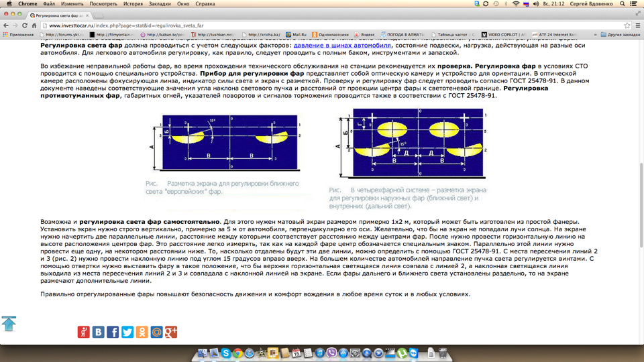Click the VKontakte share icon

[x=98, y=332]
